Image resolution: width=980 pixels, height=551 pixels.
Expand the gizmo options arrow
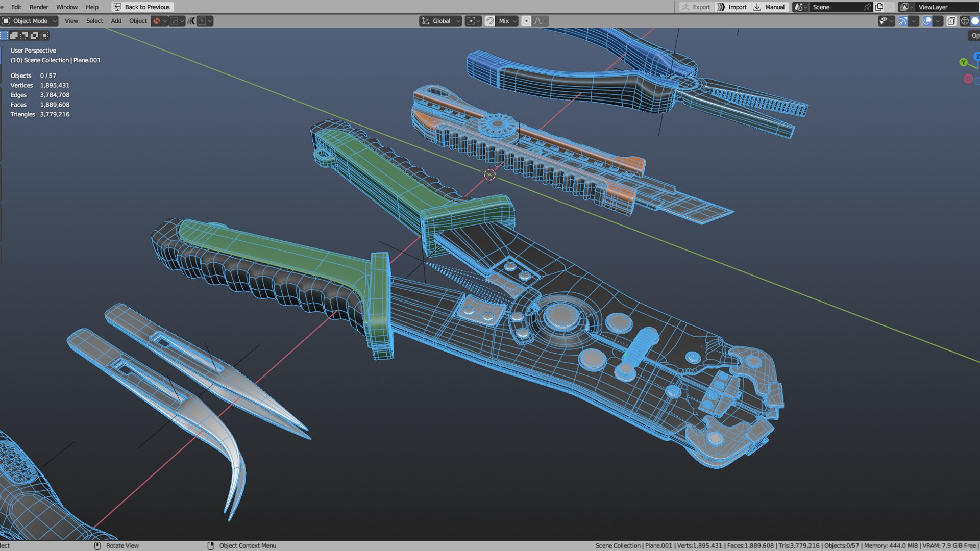pos(914,21)
